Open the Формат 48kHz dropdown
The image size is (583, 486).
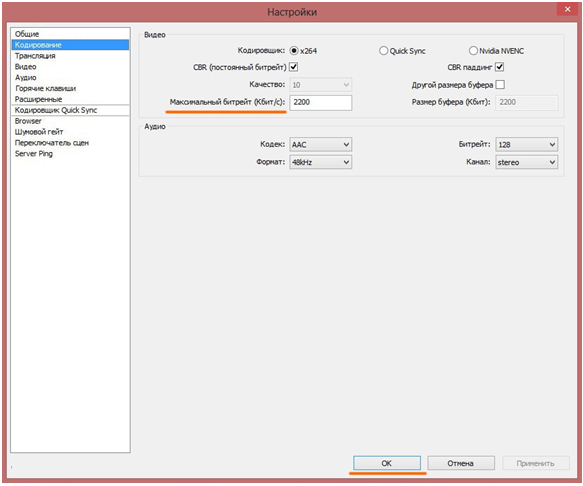(321, 162)
